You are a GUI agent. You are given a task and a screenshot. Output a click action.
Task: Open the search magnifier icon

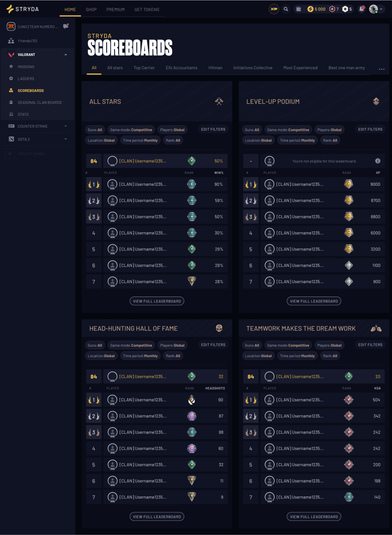(x=286, y=9)
